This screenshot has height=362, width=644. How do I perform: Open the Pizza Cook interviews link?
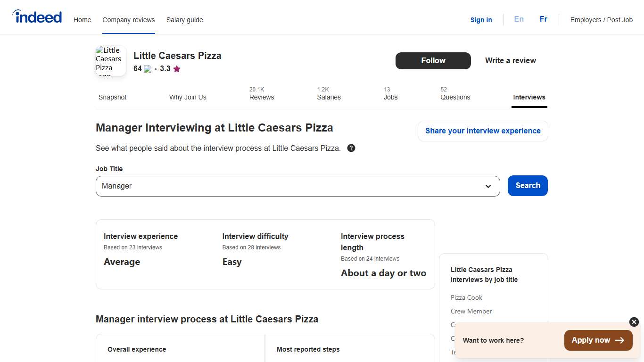(x=466, y=297)
